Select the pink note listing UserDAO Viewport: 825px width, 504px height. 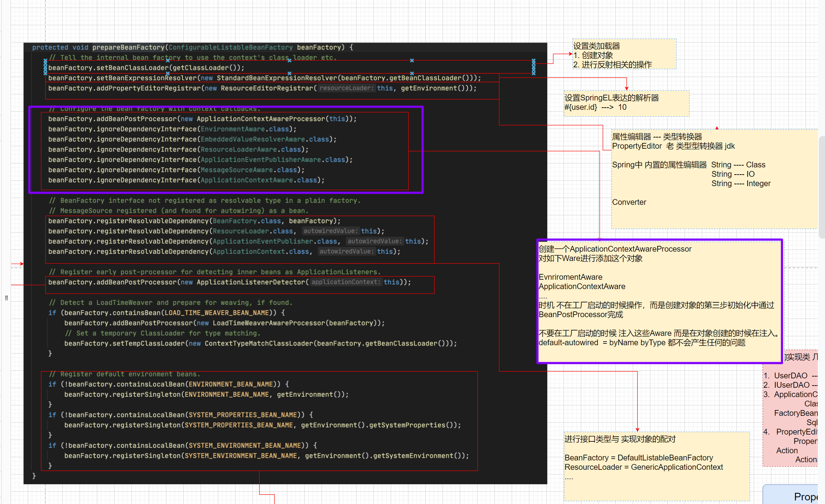790,409
